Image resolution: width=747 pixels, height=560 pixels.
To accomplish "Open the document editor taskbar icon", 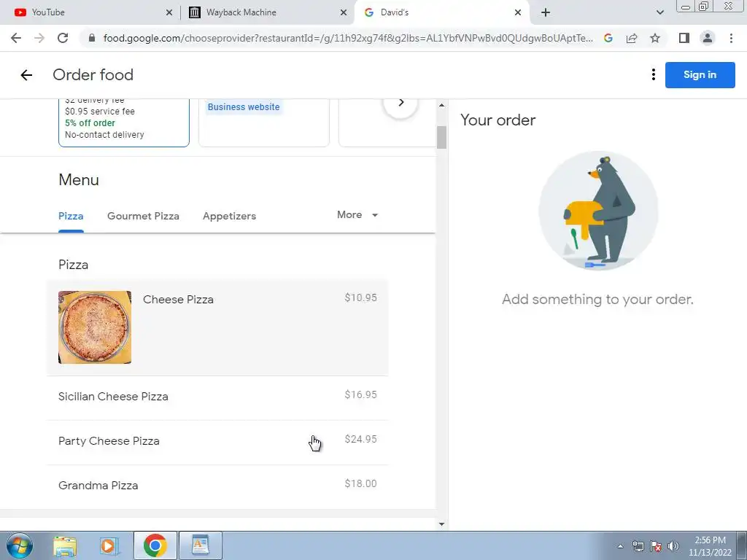I will (201, 545).
